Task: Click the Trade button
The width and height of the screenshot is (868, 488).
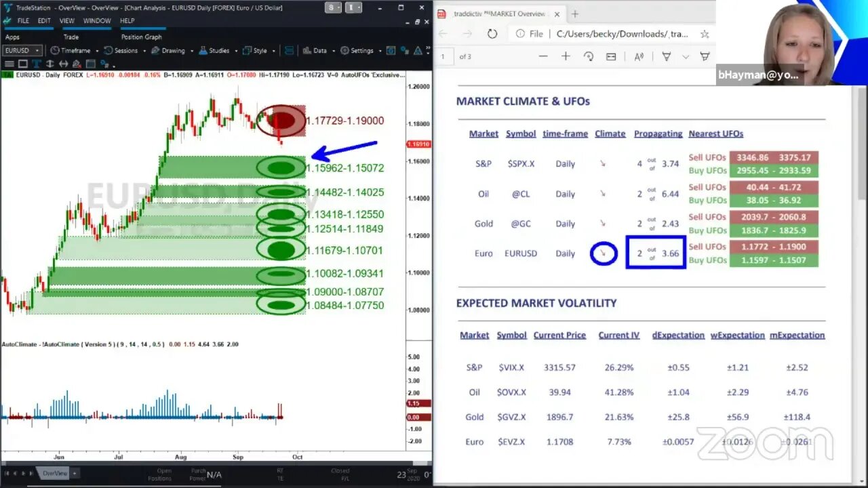Action: pos(71,37)
